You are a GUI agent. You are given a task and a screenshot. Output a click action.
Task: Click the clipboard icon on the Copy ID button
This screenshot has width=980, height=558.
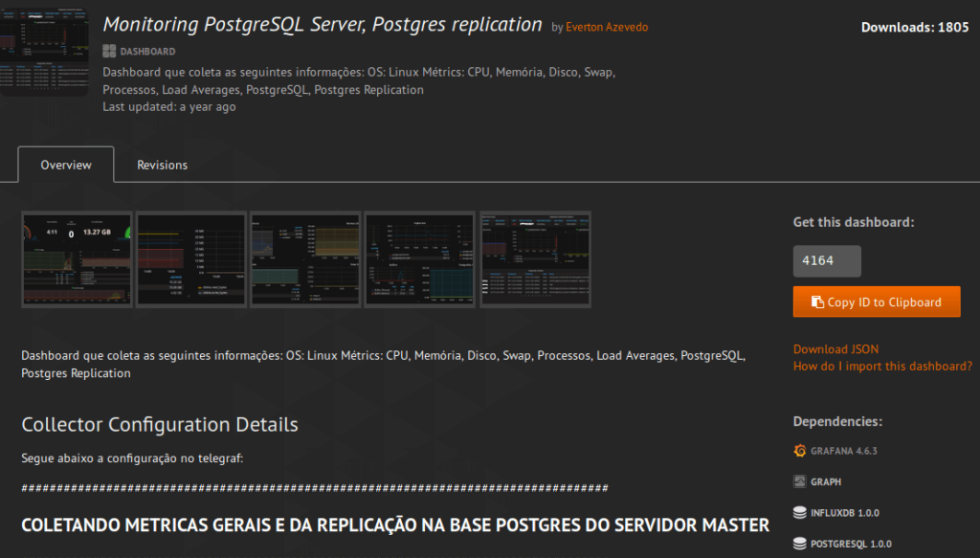[x=817, y=301]
